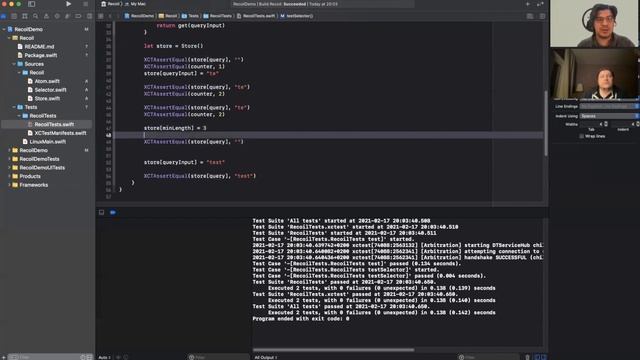640x360 pixels.
Task: Clear console with the trash icon
Action: pos(527,357)
